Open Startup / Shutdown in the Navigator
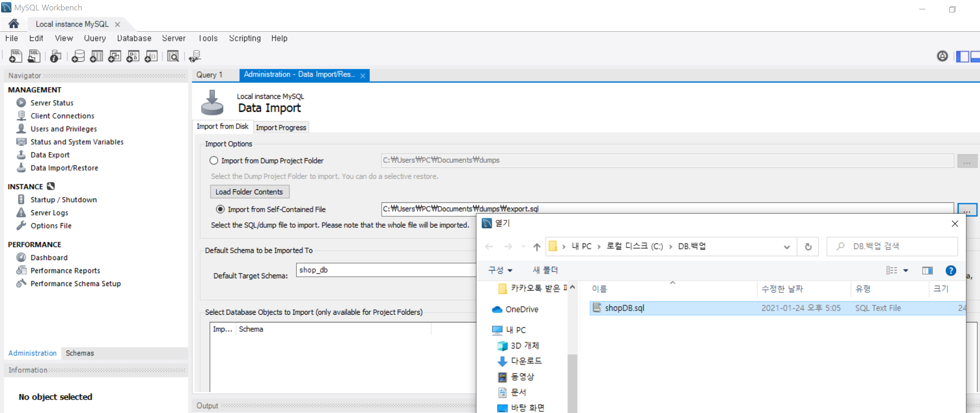980x413 pixels. [64, 200]
